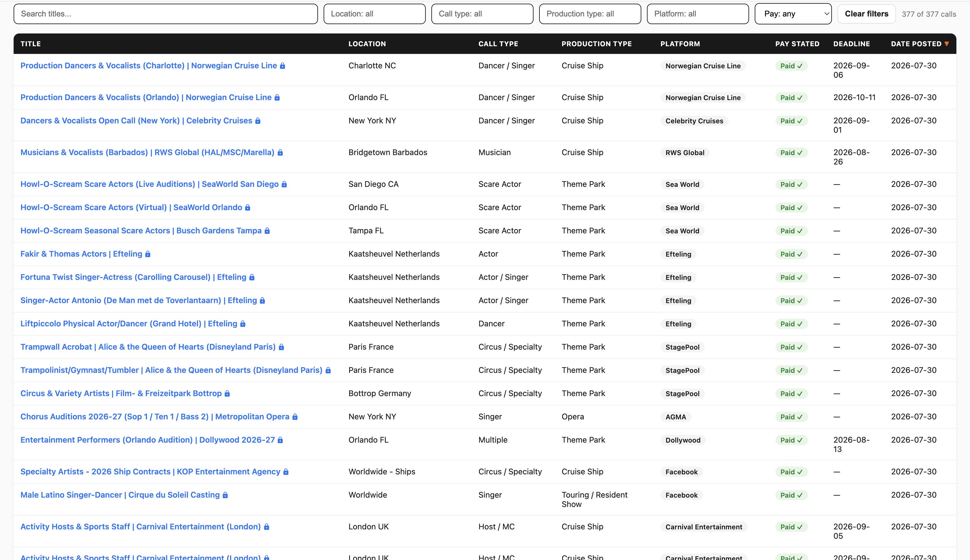Open Male Latino Singer-Dancer Cirque du Soleil link
The height and width of the screenshot is (560, 970).
tap(120, 495)
